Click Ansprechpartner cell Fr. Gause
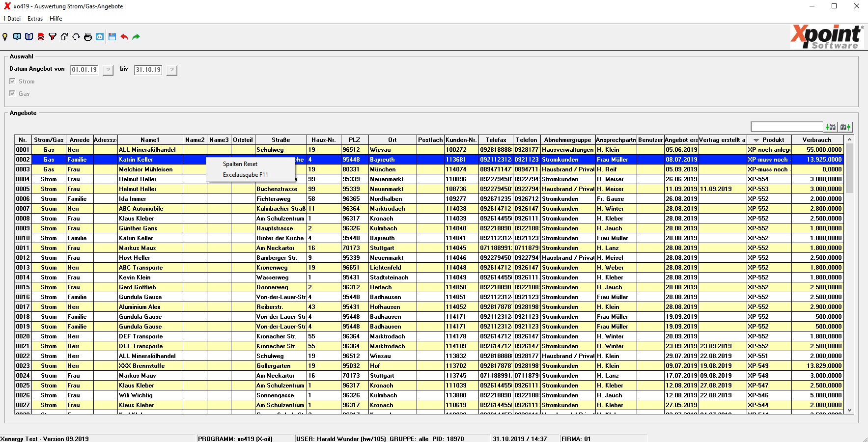This screenshot has width=868, height=442. tap(616, 199)
